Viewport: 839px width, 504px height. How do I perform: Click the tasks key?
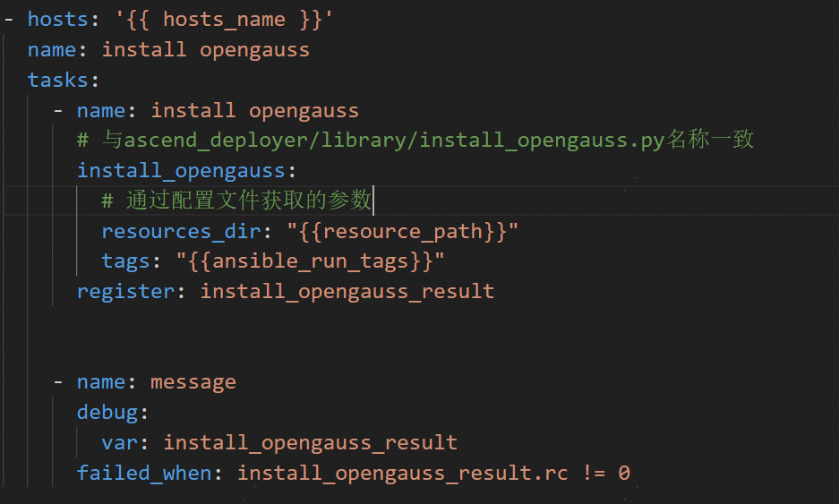click(x=57, y=80)
